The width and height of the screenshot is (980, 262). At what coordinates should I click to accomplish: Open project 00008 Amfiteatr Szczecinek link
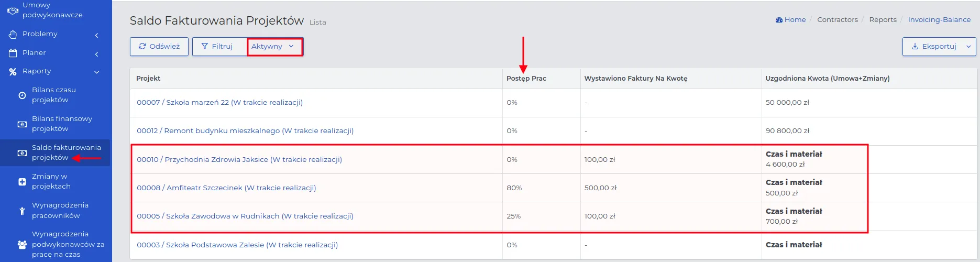point(226,188)
